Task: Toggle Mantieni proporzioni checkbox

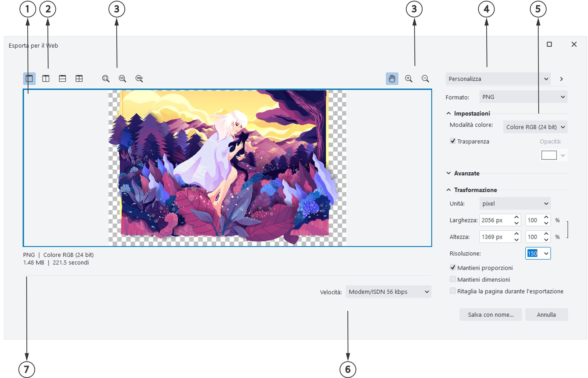Action: tap(453, 268)
